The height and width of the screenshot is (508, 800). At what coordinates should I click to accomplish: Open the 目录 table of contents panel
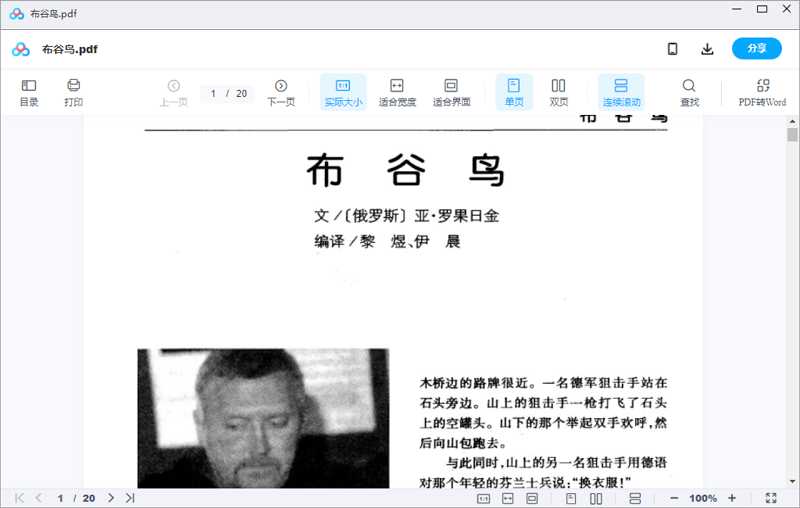click(29, 92)
